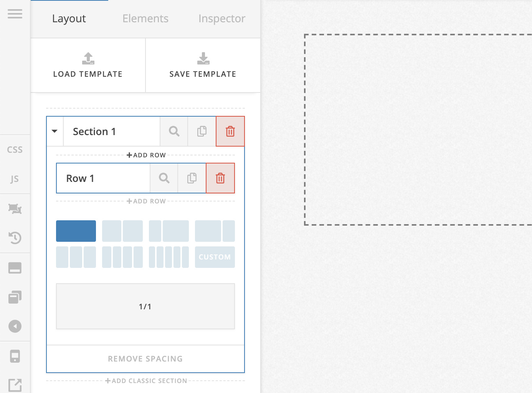Duplicate Row 1 using copy icon
Viewport: 532px width, 393px height.
click(x=192, y=178)
